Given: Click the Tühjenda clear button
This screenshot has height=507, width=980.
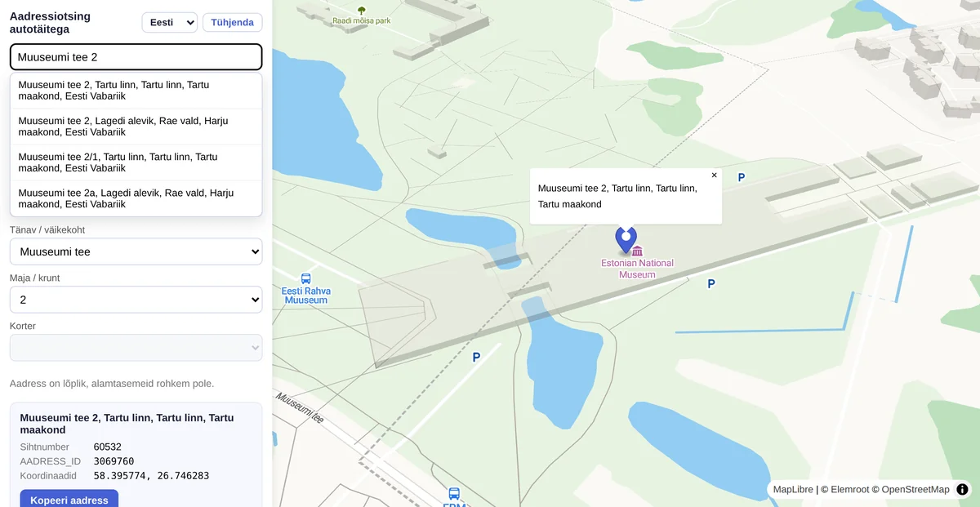Looking at the screenshot, I should tap(233, 23).
